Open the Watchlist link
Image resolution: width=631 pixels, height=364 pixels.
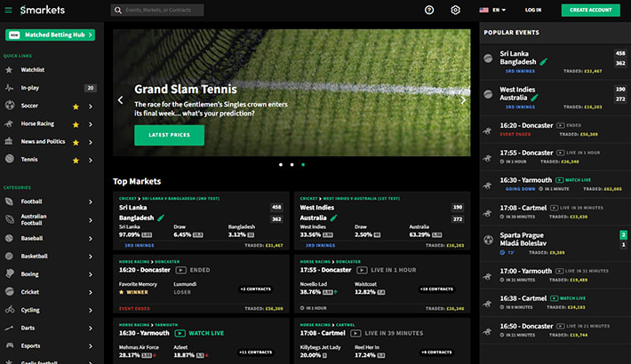click(x=33, y=69)
